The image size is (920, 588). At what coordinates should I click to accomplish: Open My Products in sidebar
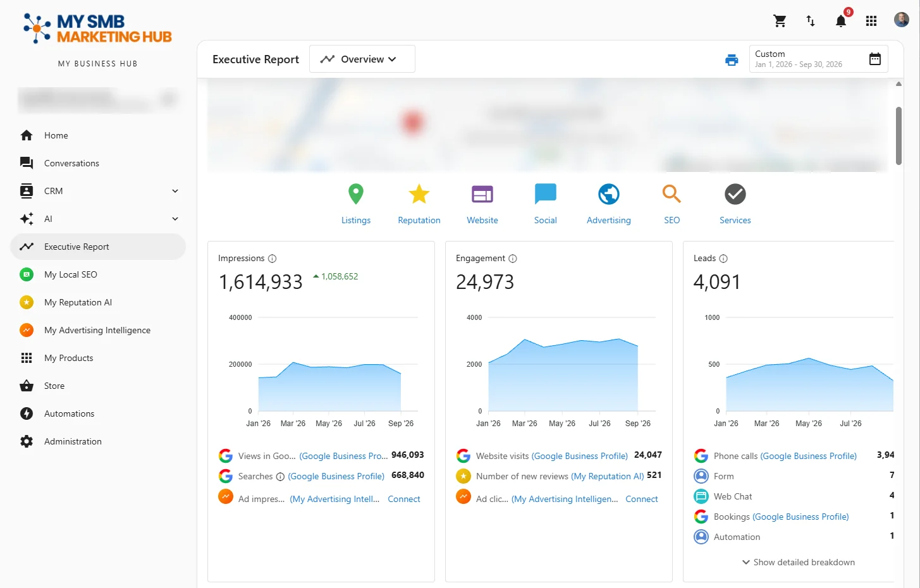98,358
